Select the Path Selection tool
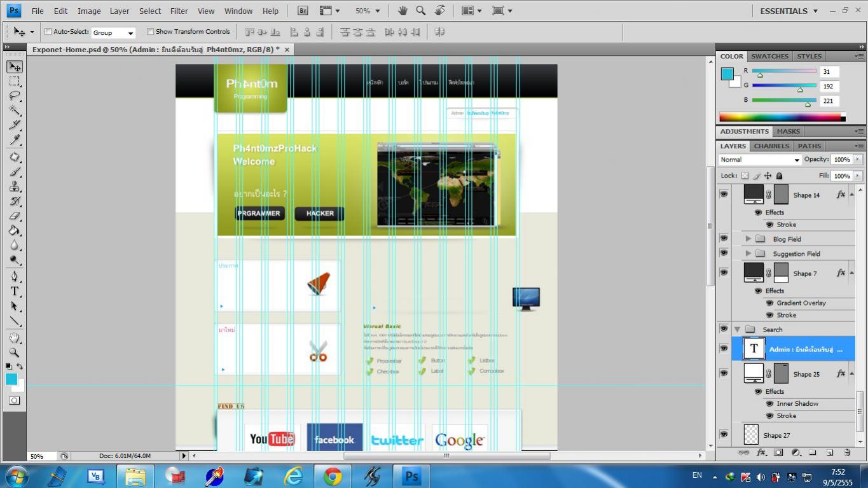The image size is (868, 488). (14, 306)
